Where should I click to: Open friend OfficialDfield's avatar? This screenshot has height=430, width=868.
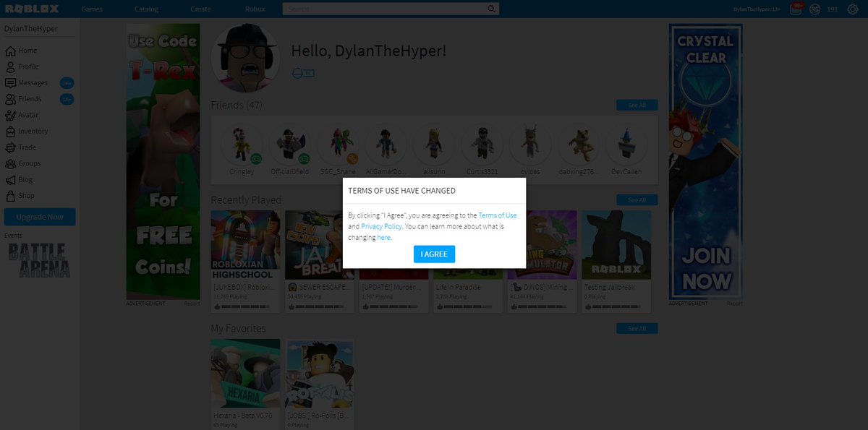(289, 145)
